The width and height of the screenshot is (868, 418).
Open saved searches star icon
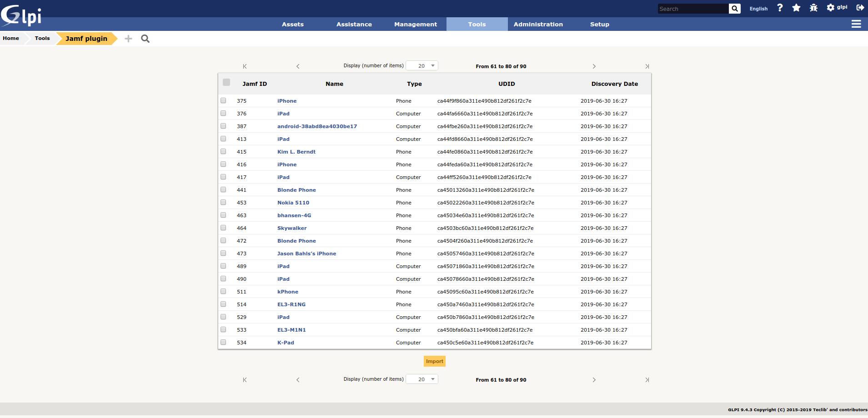[x=796, y=8]
